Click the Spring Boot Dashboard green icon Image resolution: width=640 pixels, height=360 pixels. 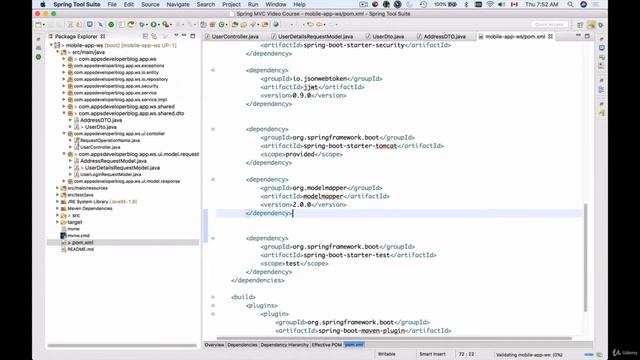pos(111,25)
